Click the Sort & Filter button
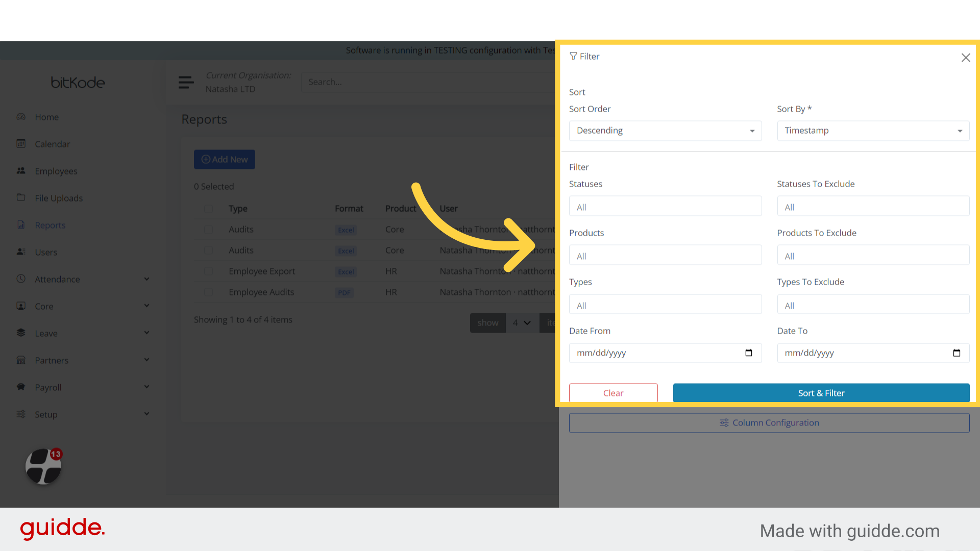This screenshot has height=551, width=980. pos(821,393)
